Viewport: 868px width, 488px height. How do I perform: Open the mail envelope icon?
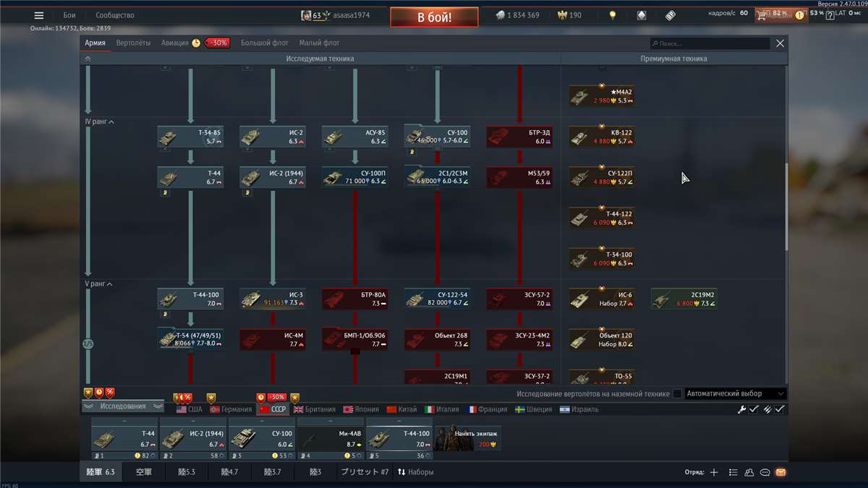[x=780, y=472]
